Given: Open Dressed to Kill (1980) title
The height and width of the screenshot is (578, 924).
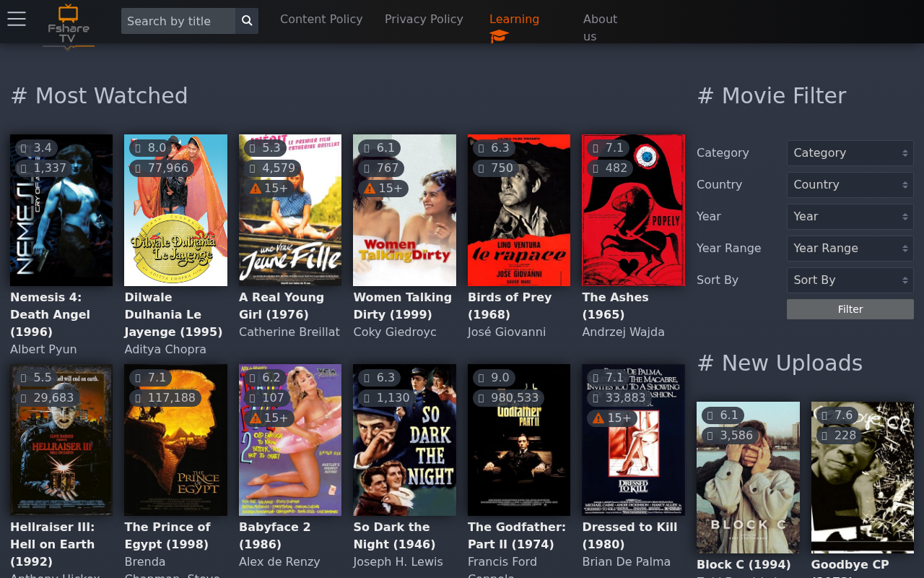Looking at the screenshot, I should click(630, 535).
